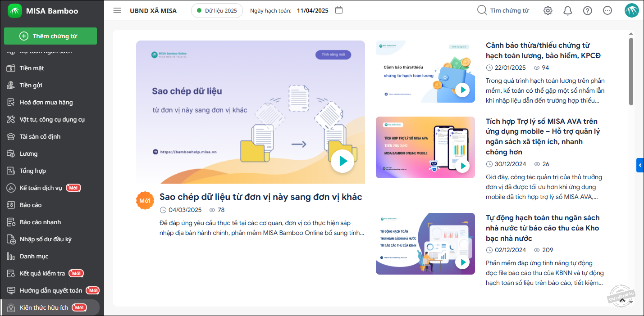644x316 pixels.
Task: Click the Tìm chứng từ search field
Action: tap(510, 10)
